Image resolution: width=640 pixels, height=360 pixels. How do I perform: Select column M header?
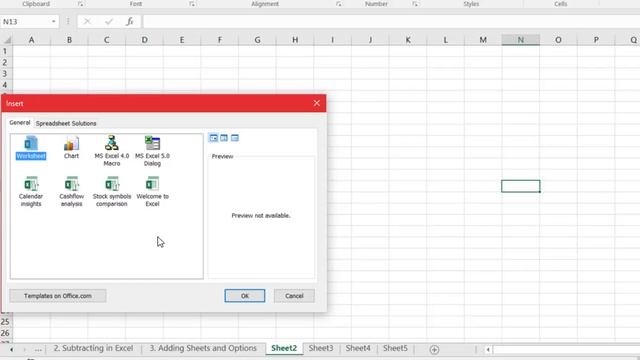coord(483,40)
